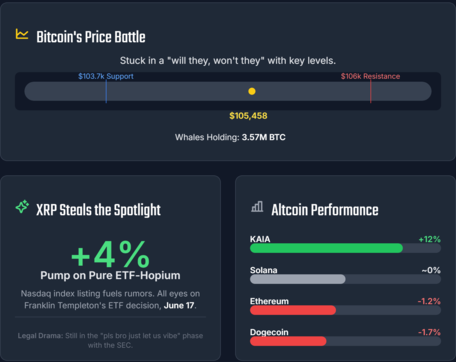Click the Altcoin Performance heading
The image size is (456, 362).
click(325, 210)
